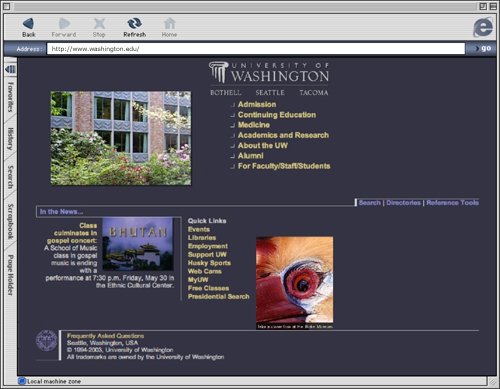Image resolution: width=500 pixels, height=389 pixels.
Task: Click the campus building flowers photo
Action: click(x=121, y=138)
